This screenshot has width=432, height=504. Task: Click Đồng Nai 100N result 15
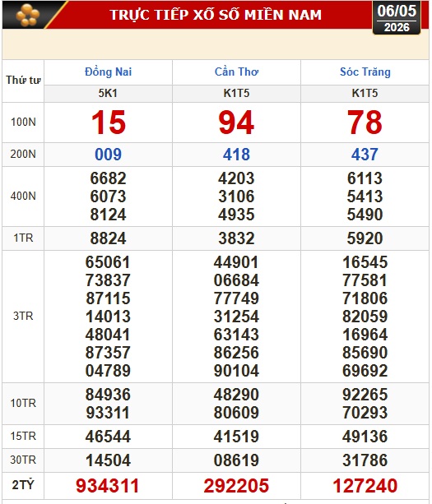pos(109,123)
